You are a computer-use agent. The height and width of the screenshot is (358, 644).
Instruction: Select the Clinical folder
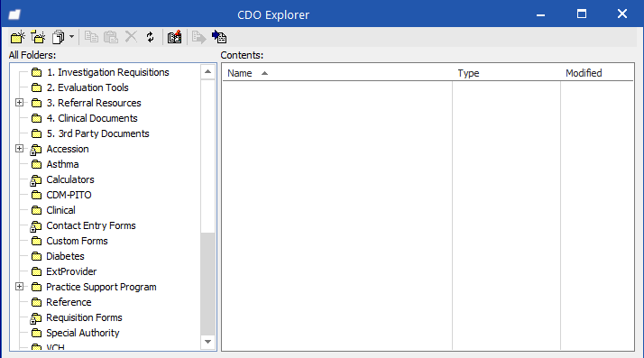(60, 210)
